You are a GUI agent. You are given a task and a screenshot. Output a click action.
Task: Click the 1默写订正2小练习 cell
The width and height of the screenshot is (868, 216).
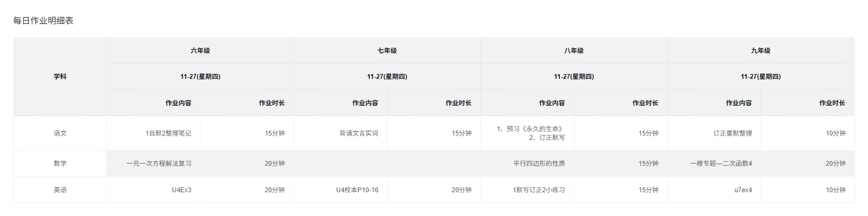tap(539, 190)
